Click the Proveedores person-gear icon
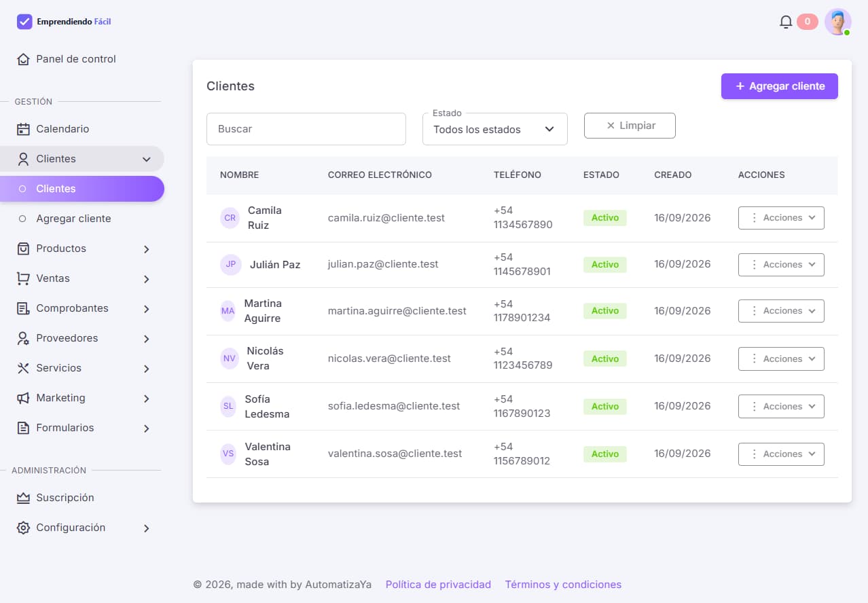 tap(23, 338)
